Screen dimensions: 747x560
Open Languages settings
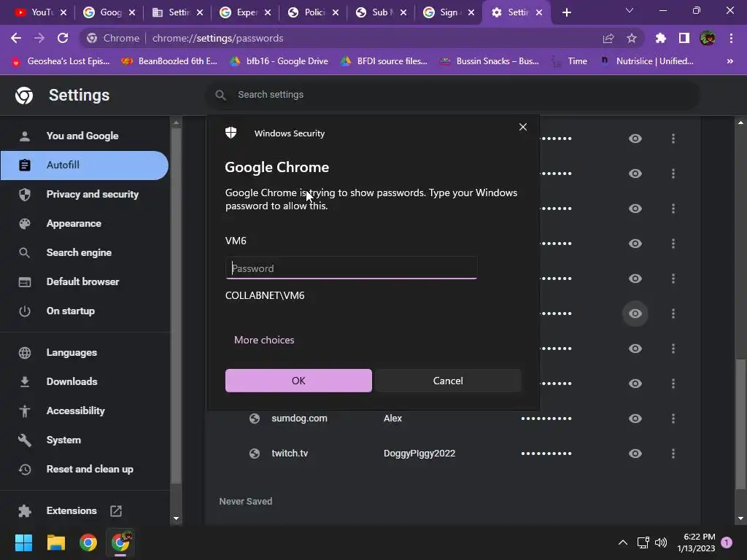click(85, 352)
